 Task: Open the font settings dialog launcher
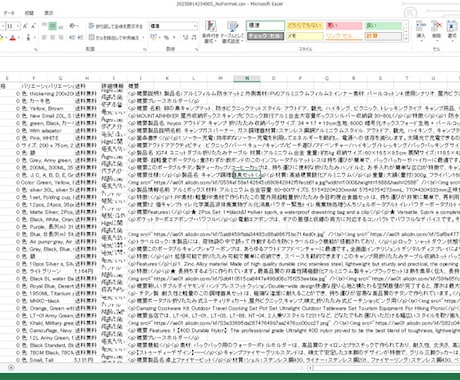(36, 49)
